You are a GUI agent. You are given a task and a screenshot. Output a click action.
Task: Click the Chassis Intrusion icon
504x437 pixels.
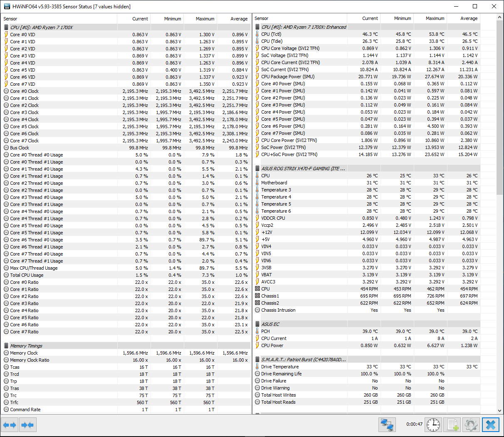pyautogui.click(x=257, y=310)
